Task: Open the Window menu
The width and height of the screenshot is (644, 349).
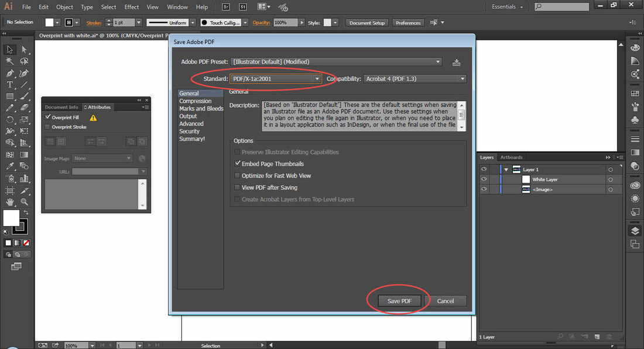Action: pos(177,7)
